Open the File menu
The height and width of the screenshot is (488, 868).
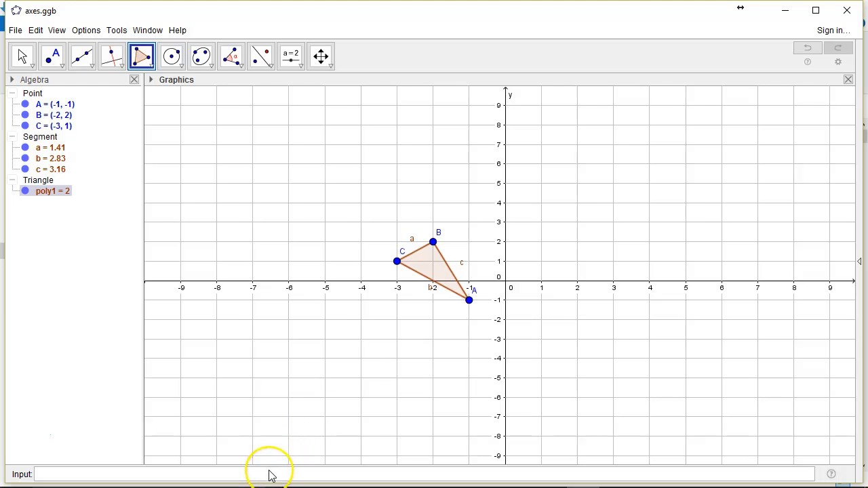[x=15, y=30]
